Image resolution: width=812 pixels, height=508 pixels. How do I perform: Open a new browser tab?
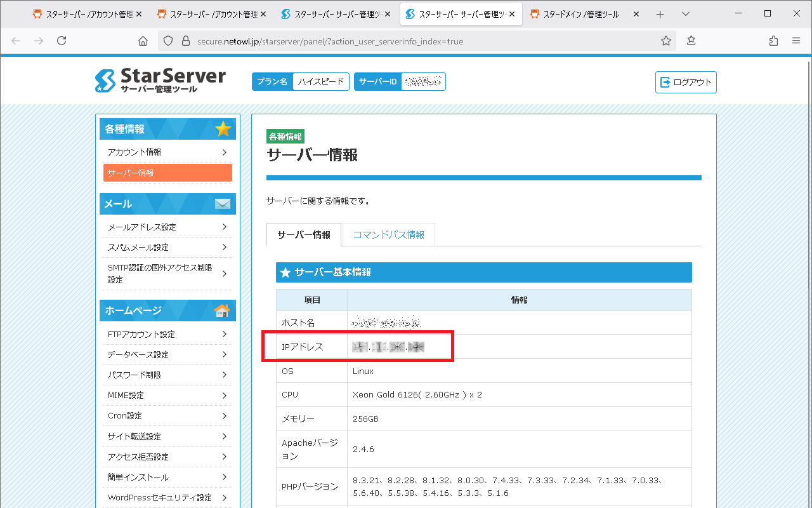(660, 14)
